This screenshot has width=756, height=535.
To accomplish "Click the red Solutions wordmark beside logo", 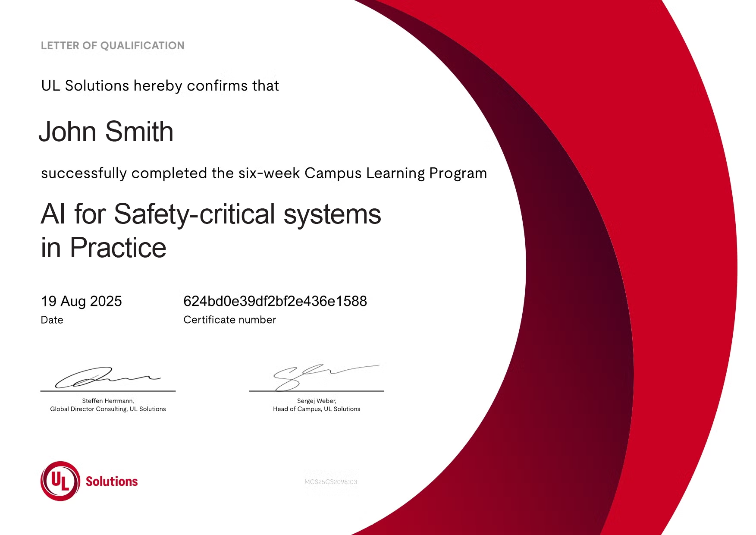I will click(112, 481).
